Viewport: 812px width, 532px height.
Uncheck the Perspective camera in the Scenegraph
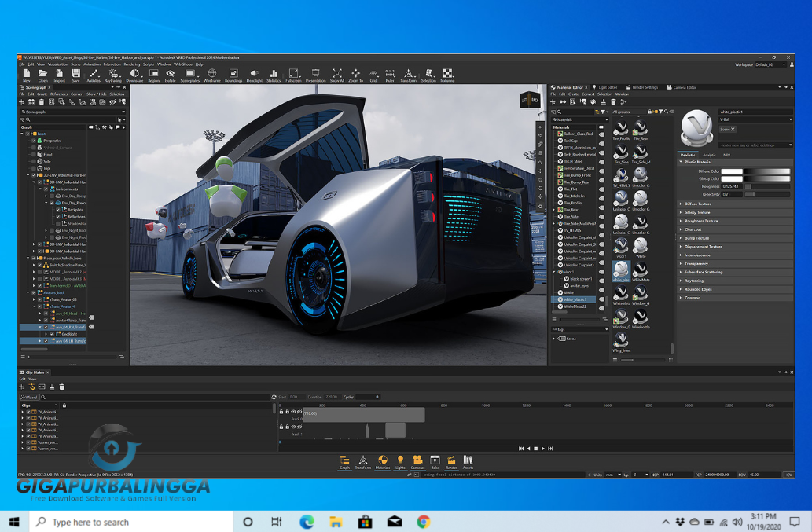coord(33,141)
